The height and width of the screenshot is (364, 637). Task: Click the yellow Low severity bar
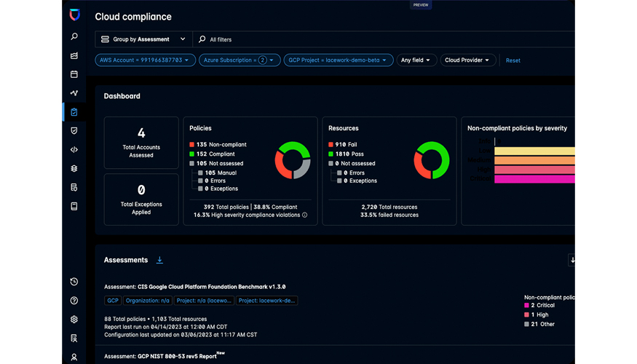(x=534, y=151)
